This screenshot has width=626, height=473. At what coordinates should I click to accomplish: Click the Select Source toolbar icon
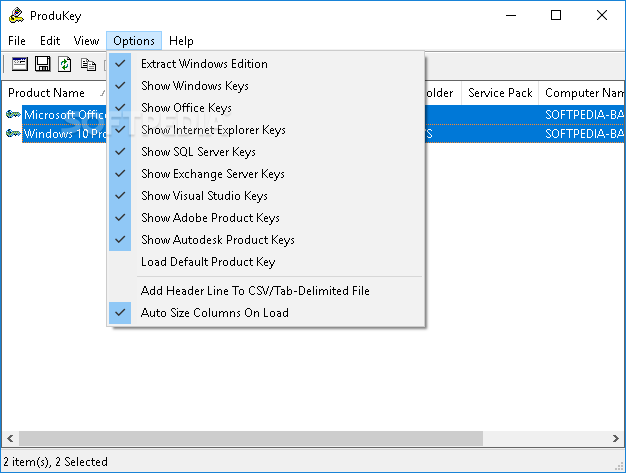click(20, 64)
